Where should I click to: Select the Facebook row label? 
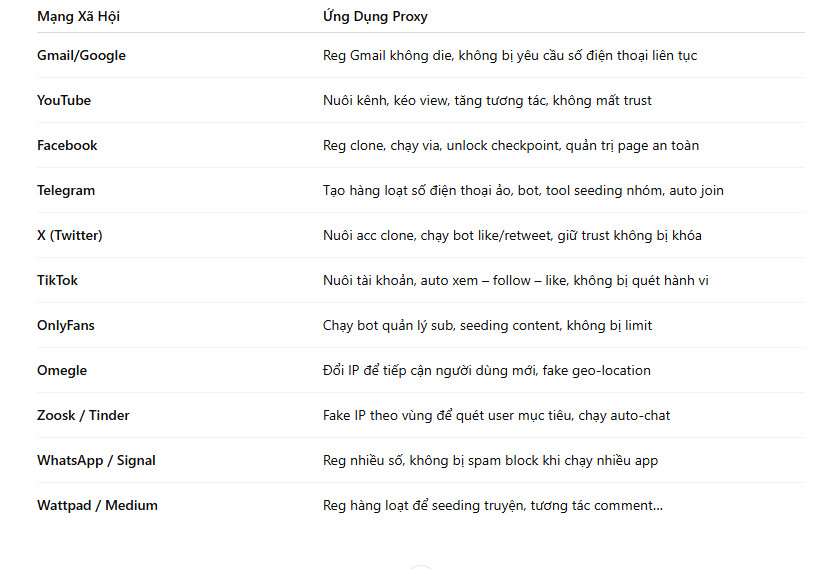click(x=67, y=145)
